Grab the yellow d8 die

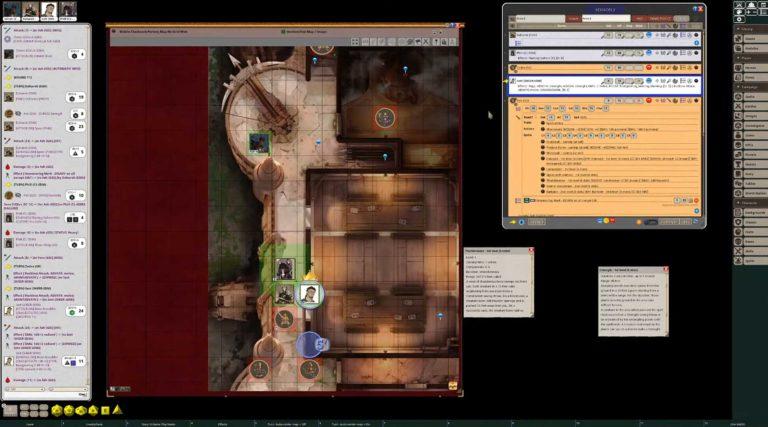[x=93, y=410]
